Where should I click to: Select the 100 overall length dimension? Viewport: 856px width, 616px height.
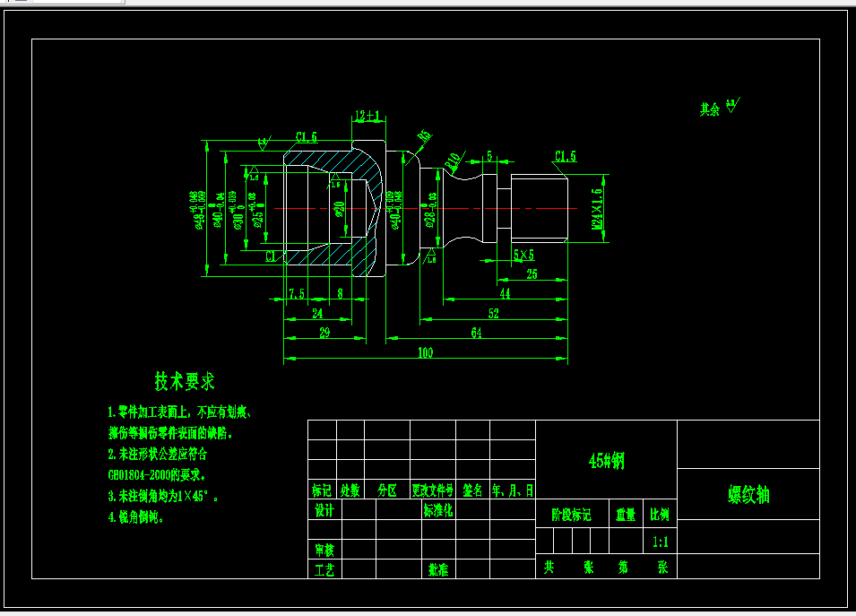(x=425, y=352)
